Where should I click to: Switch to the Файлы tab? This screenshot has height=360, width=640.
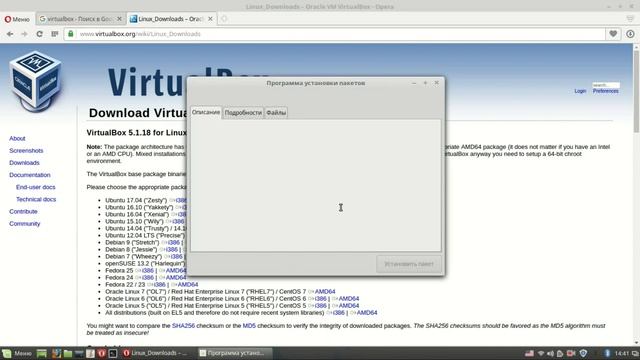276,113
